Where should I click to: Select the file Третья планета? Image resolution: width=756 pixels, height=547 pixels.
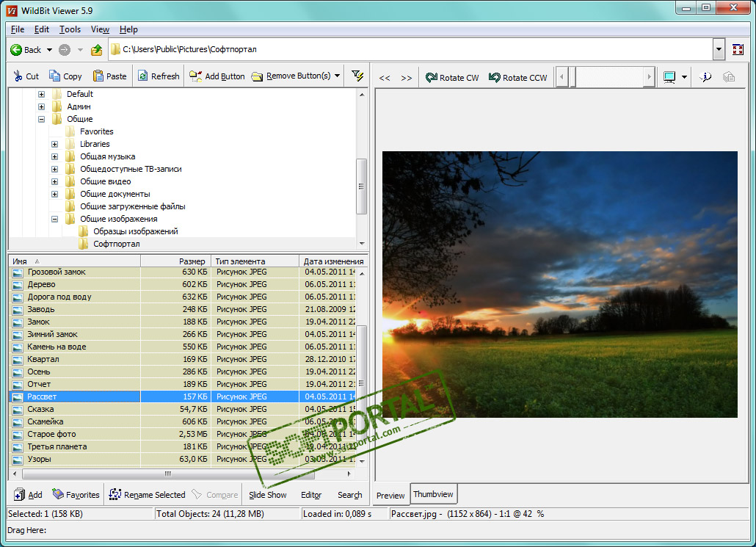coord(57,446)
